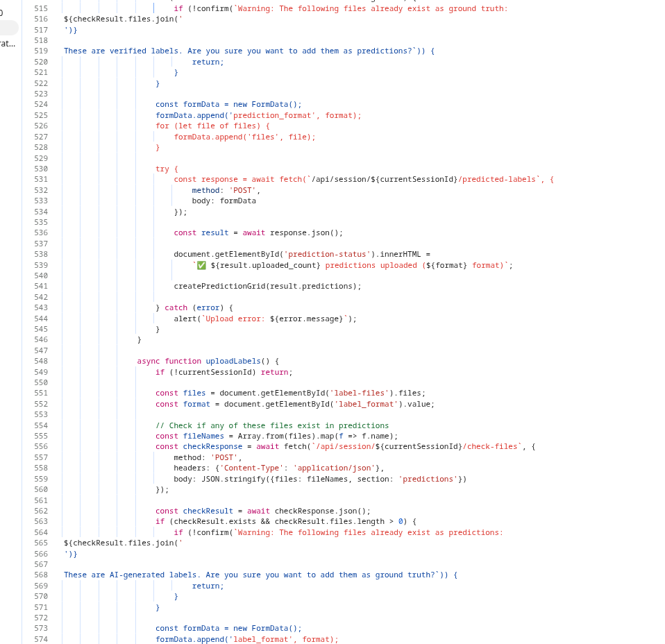Click line number 520 in the gutter
The width and height of the screenshot is (665, 644).
point(41,62)
